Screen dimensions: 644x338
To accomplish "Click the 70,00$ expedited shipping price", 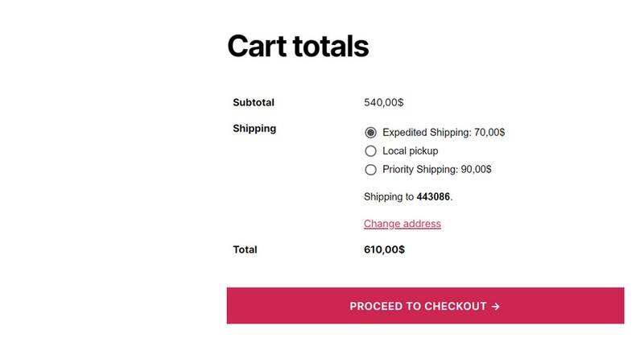I will 489,132.
